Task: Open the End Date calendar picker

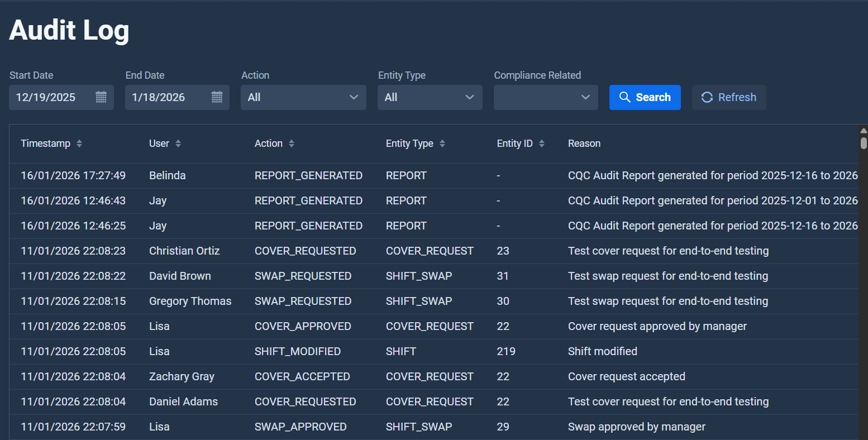Action: [217, 97]
